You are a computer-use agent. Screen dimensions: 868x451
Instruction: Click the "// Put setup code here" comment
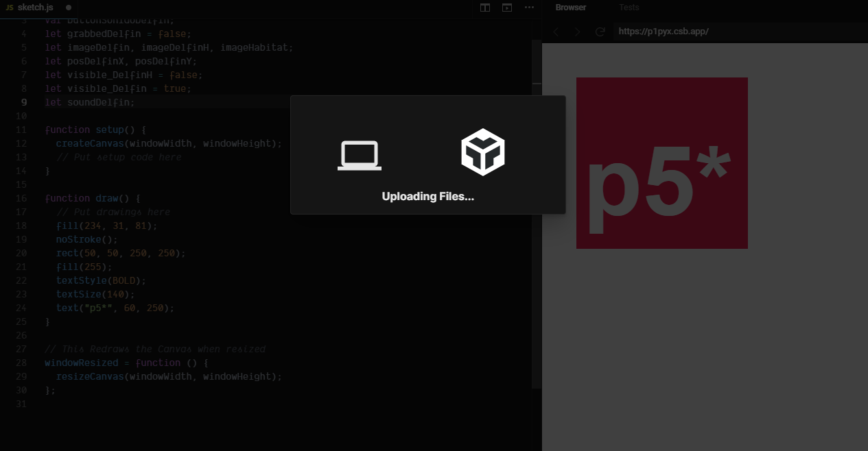click(x=118, y=157)
